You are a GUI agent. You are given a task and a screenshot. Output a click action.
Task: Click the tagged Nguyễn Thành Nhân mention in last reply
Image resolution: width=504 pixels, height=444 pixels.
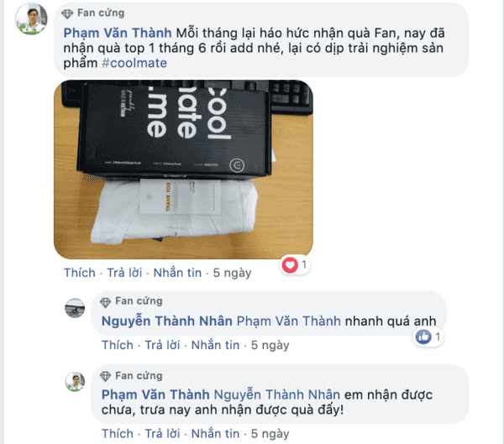tap(277, 394)
